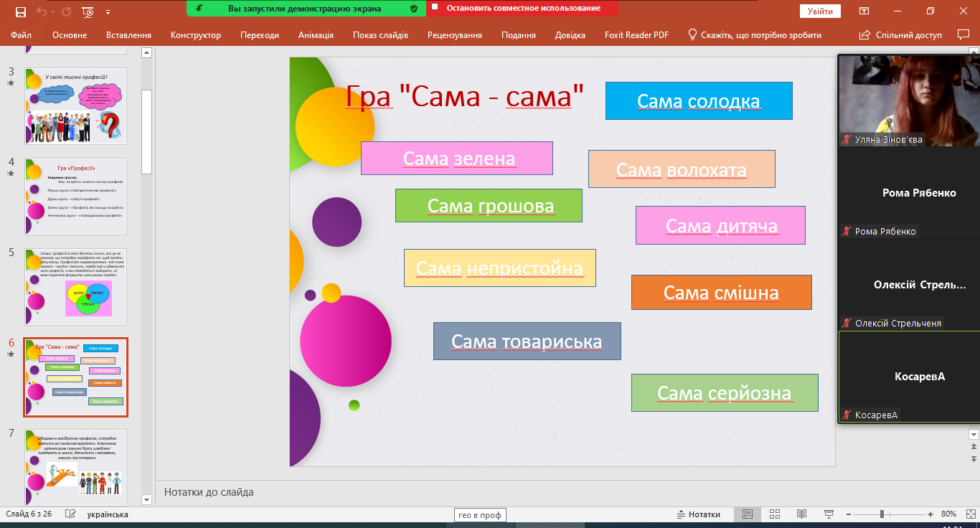Click muted mic icon next to КосаревА
The height and width of the screenshot is (528, 980).
coord(847,415)
